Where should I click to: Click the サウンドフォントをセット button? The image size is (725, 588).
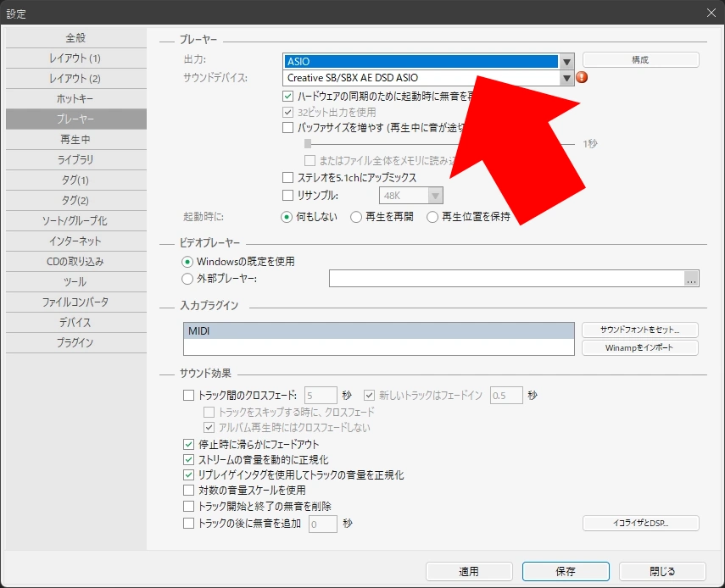coord(640,330)
